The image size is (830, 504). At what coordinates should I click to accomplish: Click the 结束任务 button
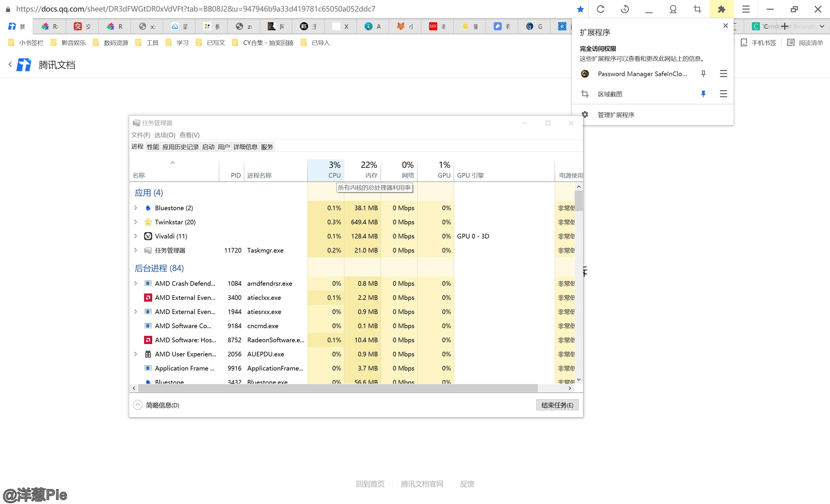(x=557, y=405)
